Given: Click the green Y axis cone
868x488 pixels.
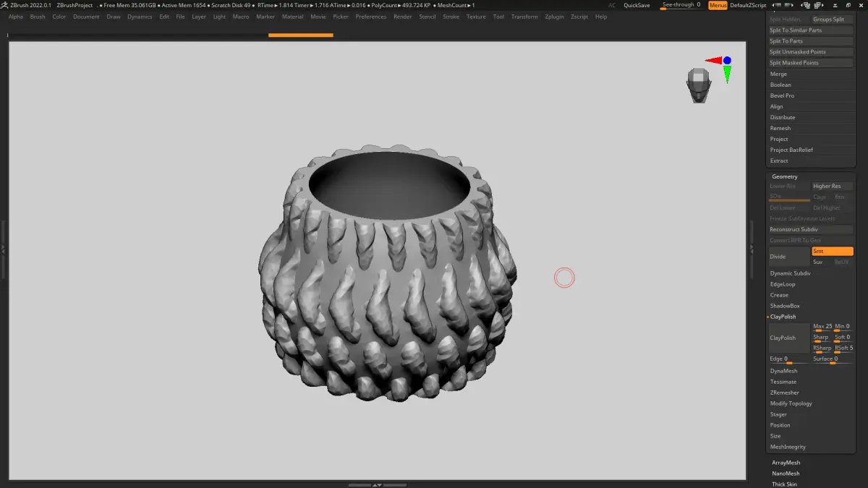Looking at the screenshot, I should point(727,74).
